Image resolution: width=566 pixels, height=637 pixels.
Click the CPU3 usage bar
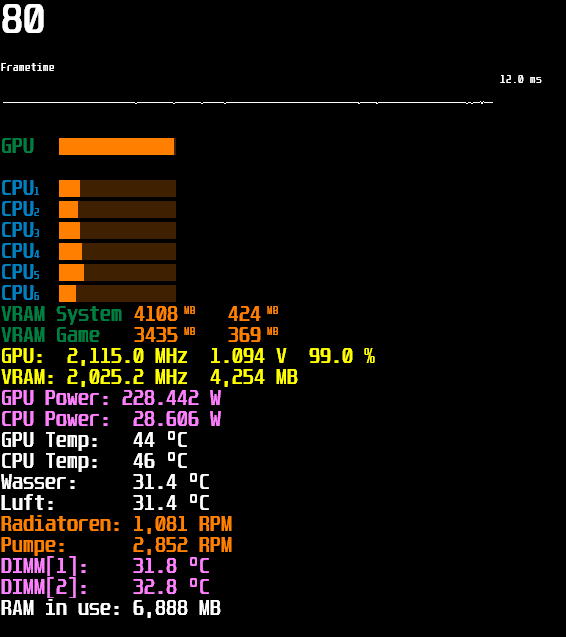click(117, 230)
